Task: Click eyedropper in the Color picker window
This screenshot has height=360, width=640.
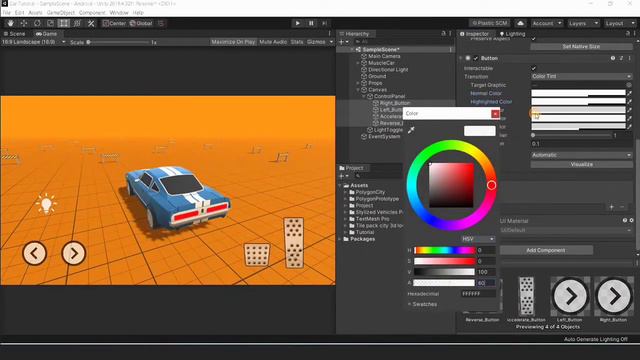Action: [411, 130]
